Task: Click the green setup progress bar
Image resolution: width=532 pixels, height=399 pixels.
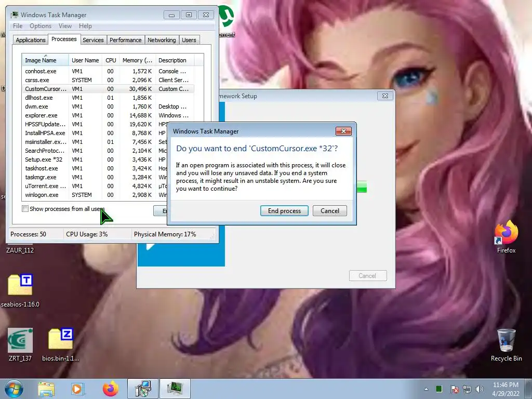Action: [x=362, y=187]
